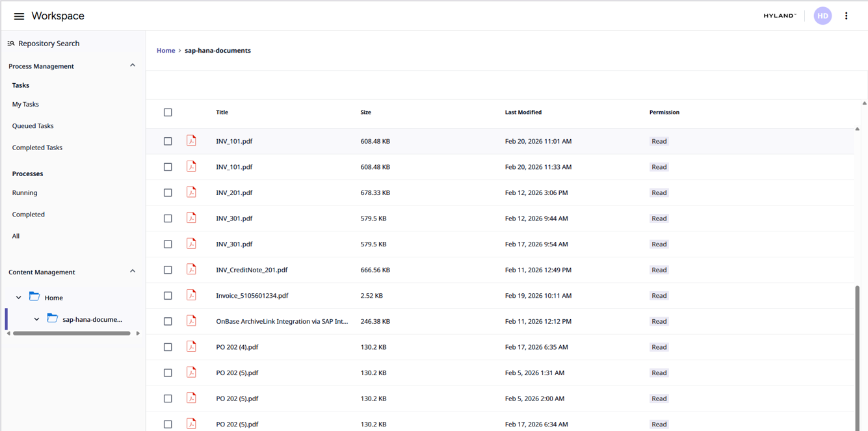
Task: Open the INV_201.pdf document title
Action: click(x=234, y=193)
